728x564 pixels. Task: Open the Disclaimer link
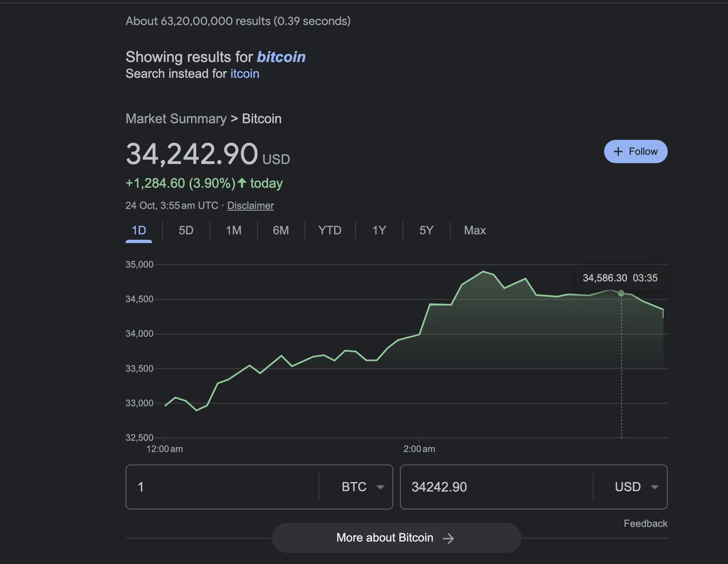point(251,205)
